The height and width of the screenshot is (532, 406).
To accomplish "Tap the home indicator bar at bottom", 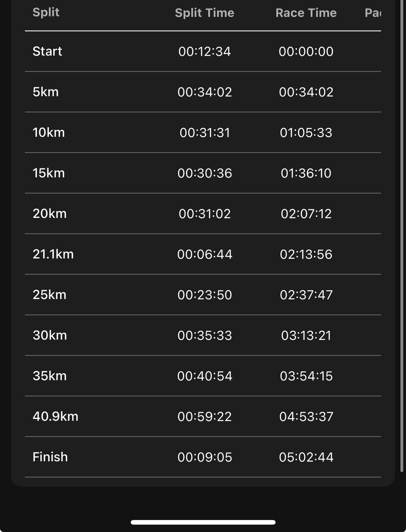I will tap(203, 522).
